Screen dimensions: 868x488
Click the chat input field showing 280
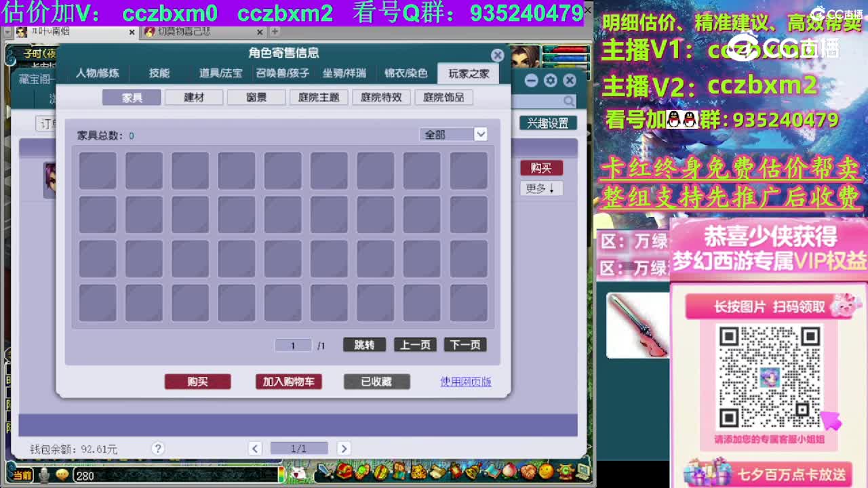click(176, 475)
